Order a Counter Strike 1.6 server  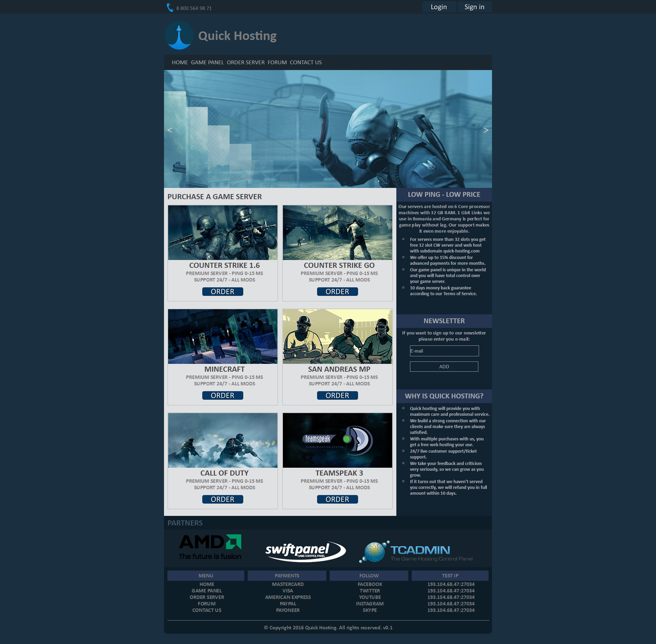point(222,291)
